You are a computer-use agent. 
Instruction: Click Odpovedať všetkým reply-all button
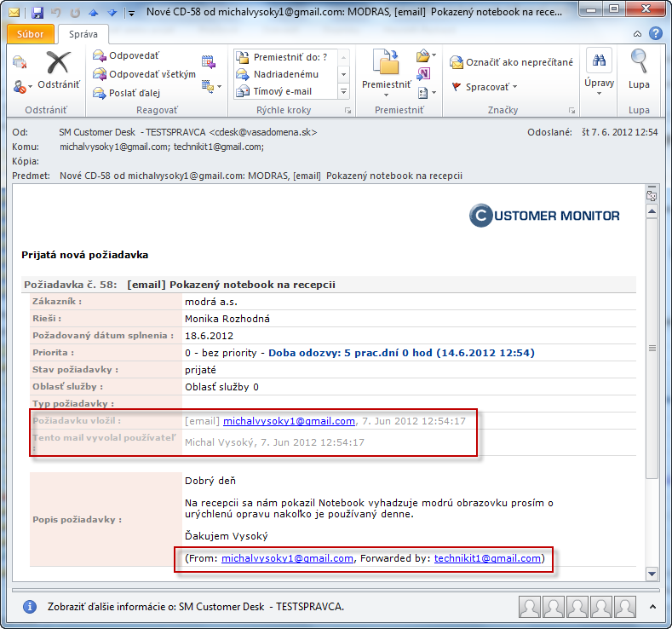click(x=145, y=74)
